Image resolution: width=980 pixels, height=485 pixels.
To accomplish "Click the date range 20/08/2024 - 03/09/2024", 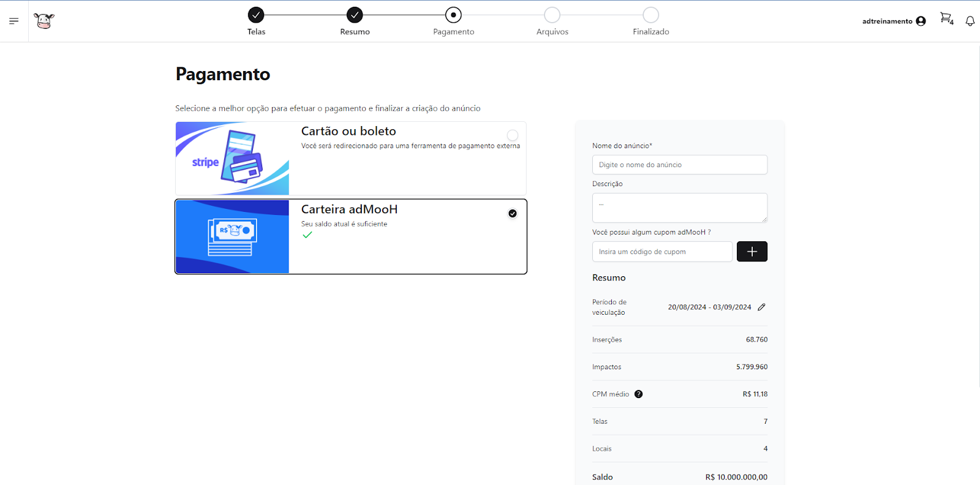I will click(x=709, y=307).
